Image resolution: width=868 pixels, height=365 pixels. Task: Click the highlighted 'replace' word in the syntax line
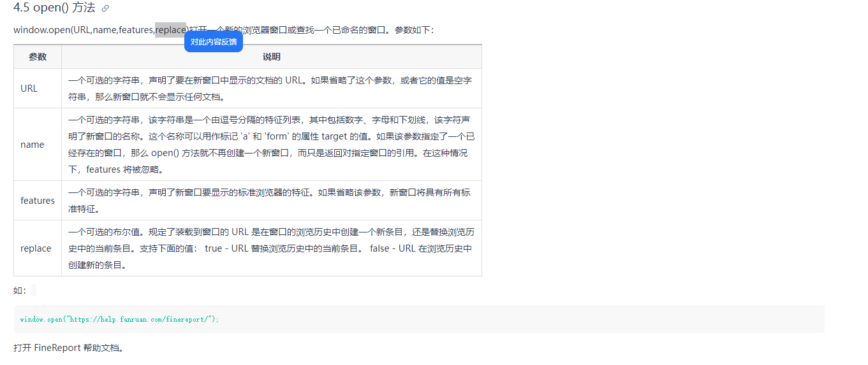pyautogui.click(x=170, y=30)
